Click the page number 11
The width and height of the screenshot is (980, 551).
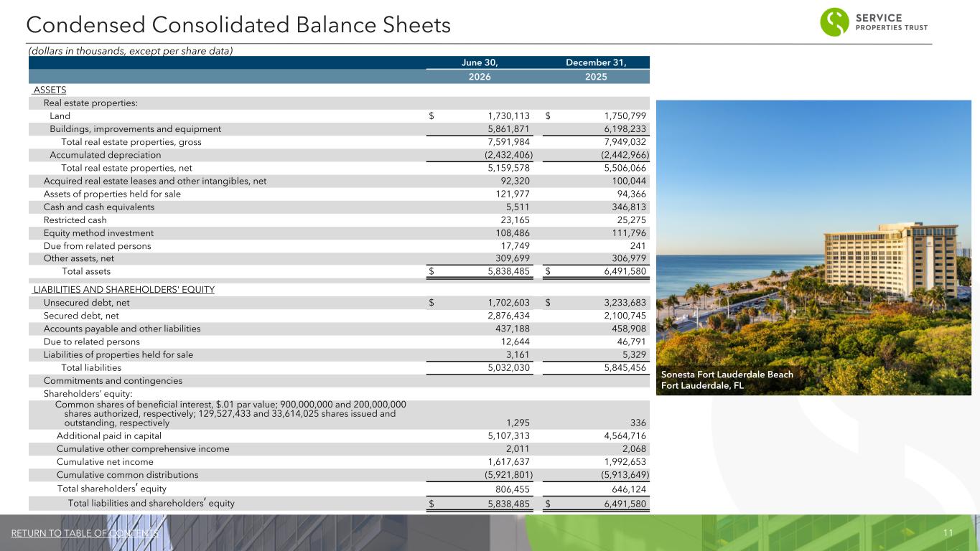(948, 533)
